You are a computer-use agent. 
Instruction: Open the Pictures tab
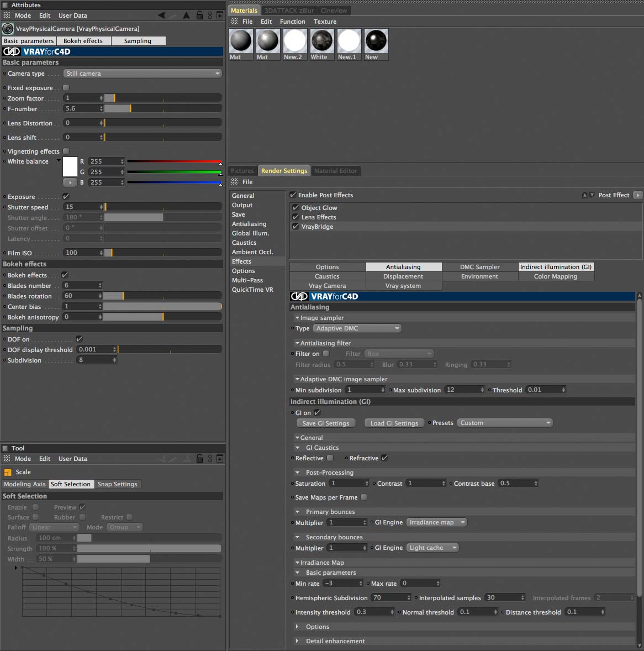pyautogui.click(x=242, y=171)
